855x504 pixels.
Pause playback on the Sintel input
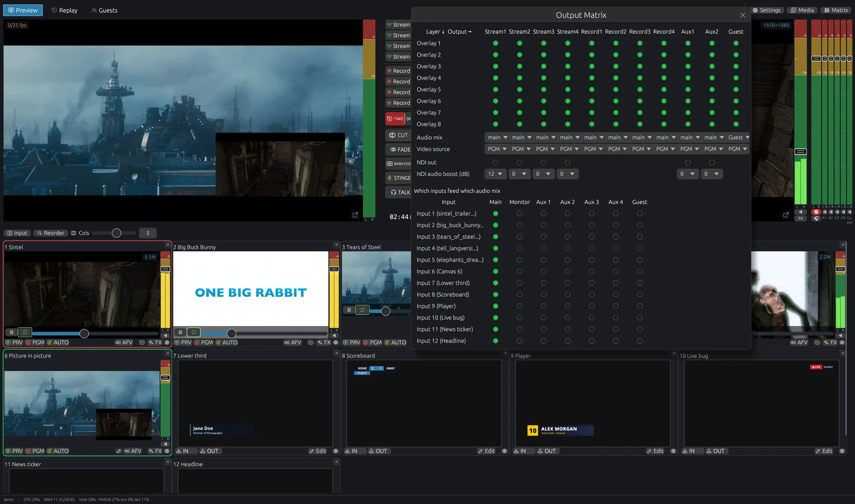click(x=12, y=332)
